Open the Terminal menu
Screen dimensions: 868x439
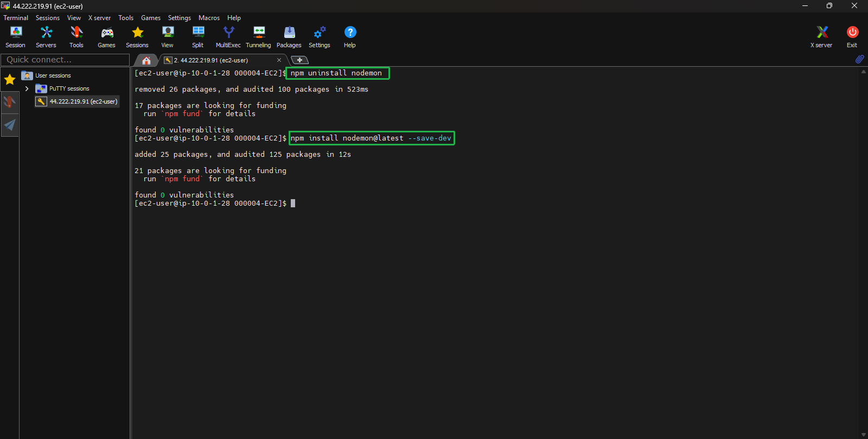coord(16,18)
